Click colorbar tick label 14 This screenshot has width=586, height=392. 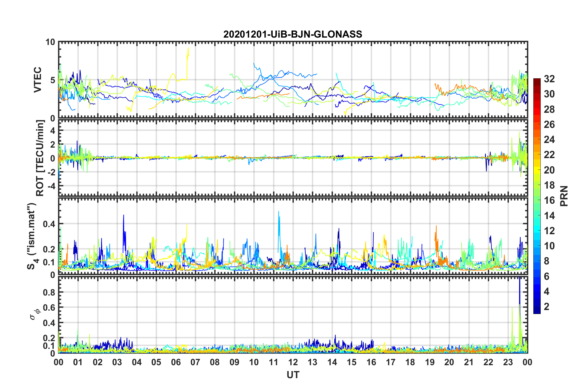pyautogui.click(x=549, y=216)
